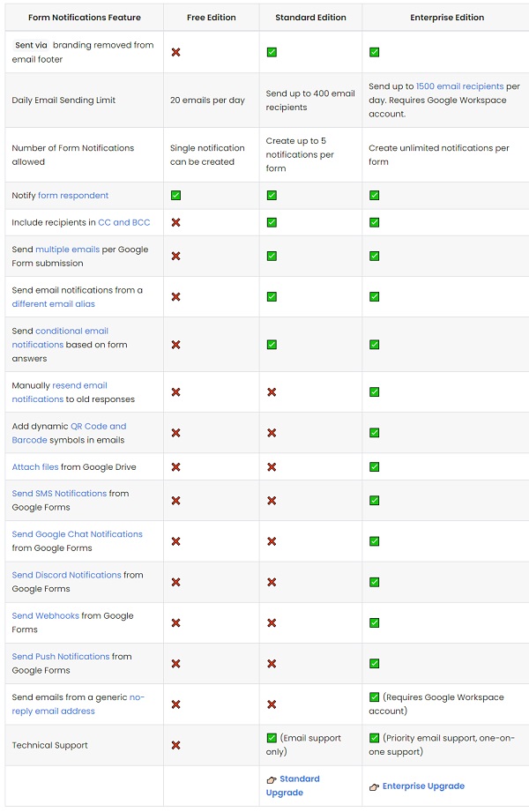529x812 pixels.
Task: Follow the Send Push Notifications link
Action: pos(61,657)
